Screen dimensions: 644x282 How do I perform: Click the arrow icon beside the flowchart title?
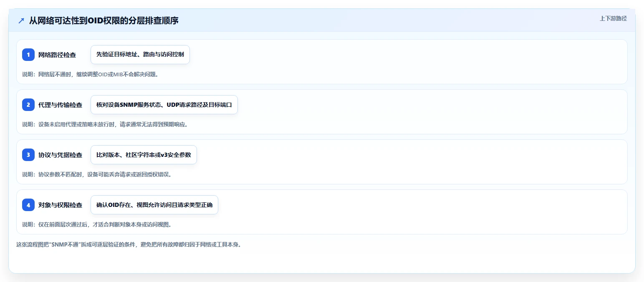tap(21, 20)
